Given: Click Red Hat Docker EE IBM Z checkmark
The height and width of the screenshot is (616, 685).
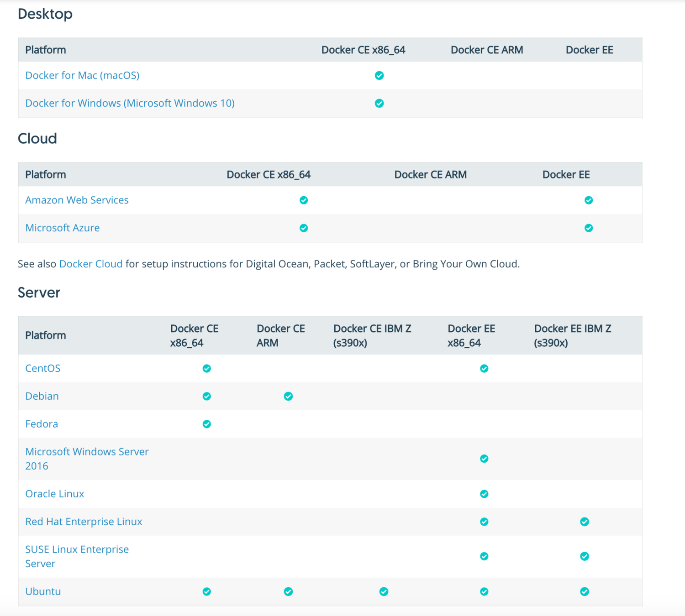Looking at the screenshot, I should pos(585,522).
